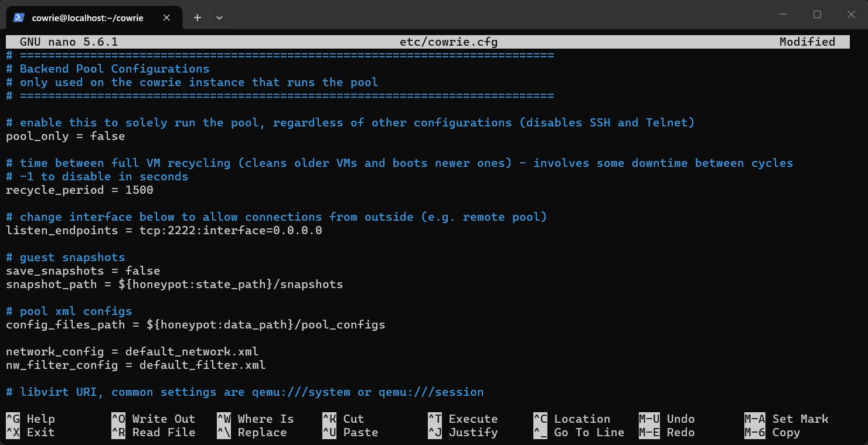Click the M-6 Copy shortcut label
868x445 pixels.
point(772,433)
